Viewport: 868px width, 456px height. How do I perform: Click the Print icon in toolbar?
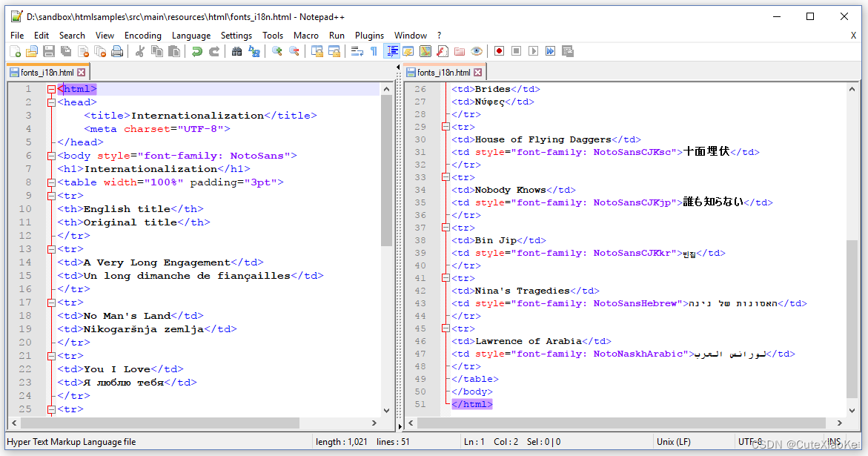point(117,51)
